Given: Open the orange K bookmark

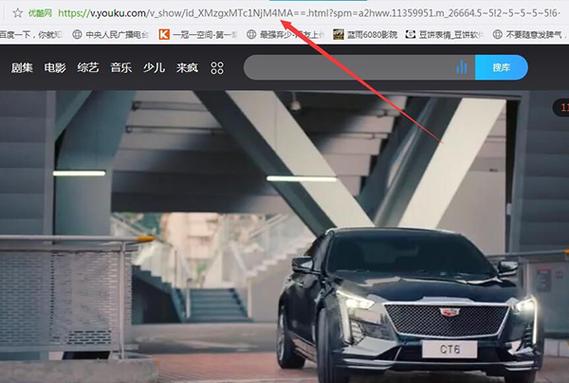Looking at the screenshot, I should (x=198, y=34).
